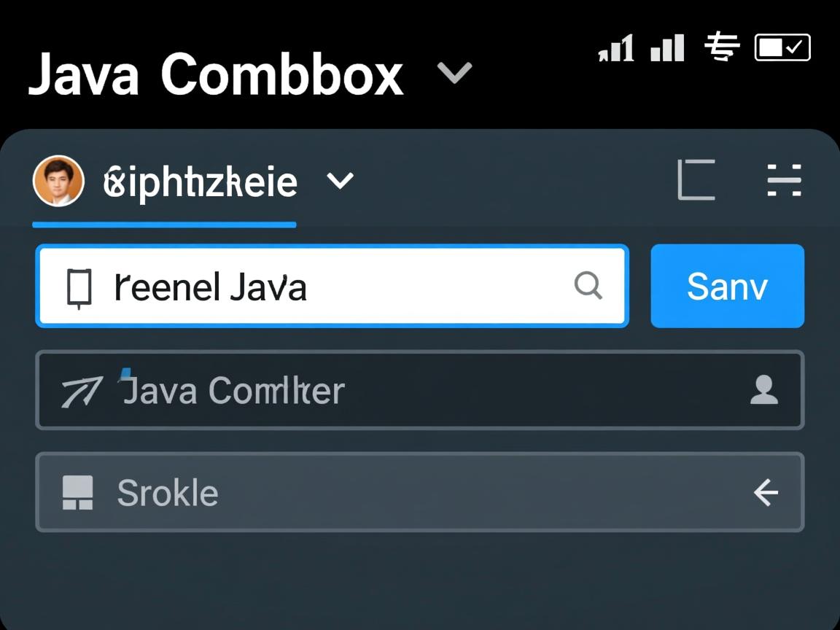
Task: Click inside the reenel Java search field
Action: point(328,286)
